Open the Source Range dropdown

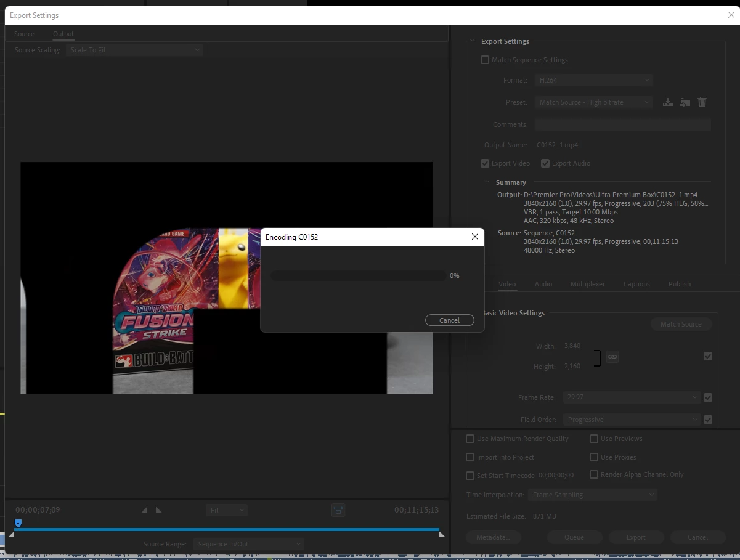248,544
